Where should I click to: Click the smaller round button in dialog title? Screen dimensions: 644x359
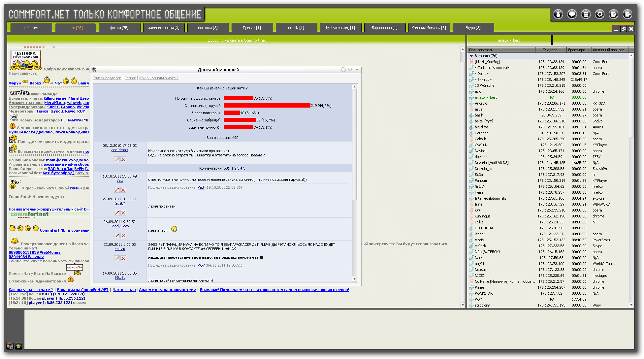pos(350,69)
